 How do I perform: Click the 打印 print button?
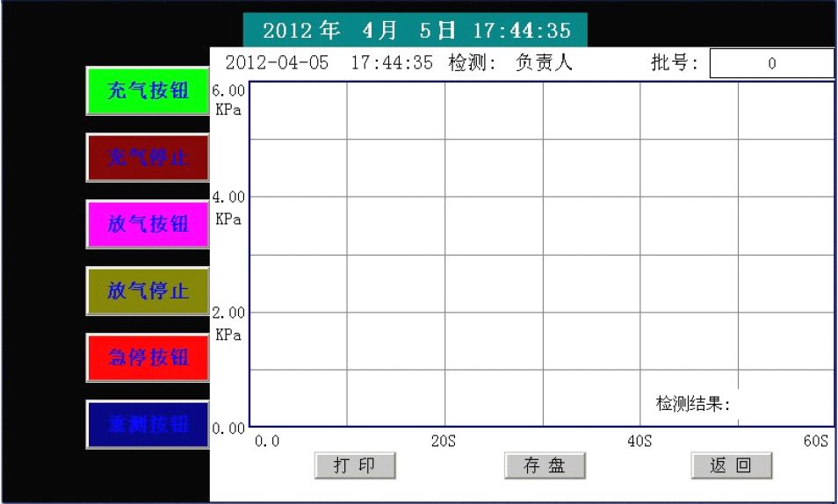(355, 466)
